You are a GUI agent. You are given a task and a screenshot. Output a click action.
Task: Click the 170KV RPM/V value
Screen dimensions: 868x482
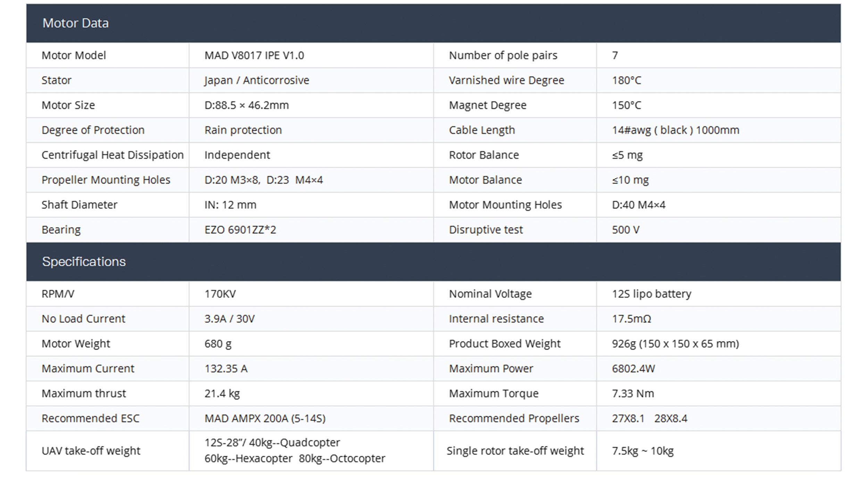(220, 294)
